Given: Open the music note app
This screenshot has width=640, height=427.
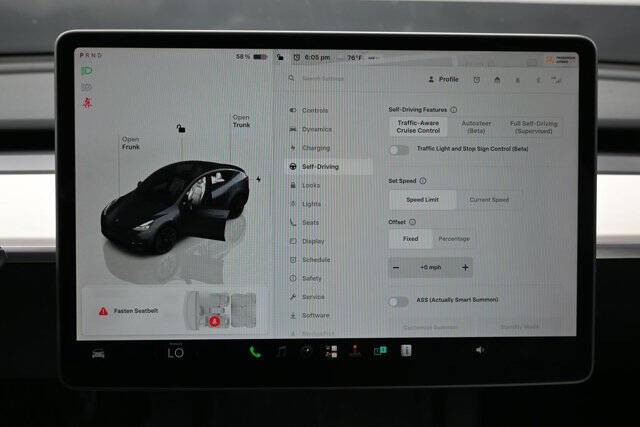Looking at the screenshot, I should (x=281, y=351).
